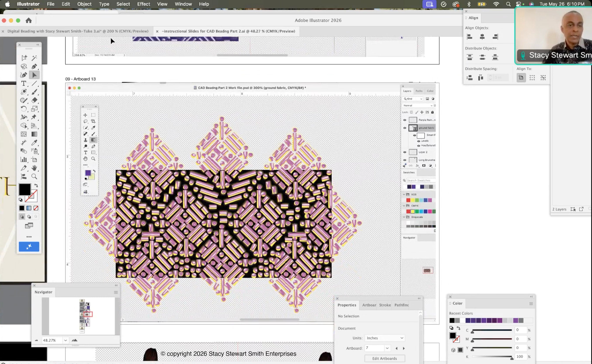This screenshot has height=364, width=592.
Task: Select the Eyedropper tool
Action: coord(35,143)
